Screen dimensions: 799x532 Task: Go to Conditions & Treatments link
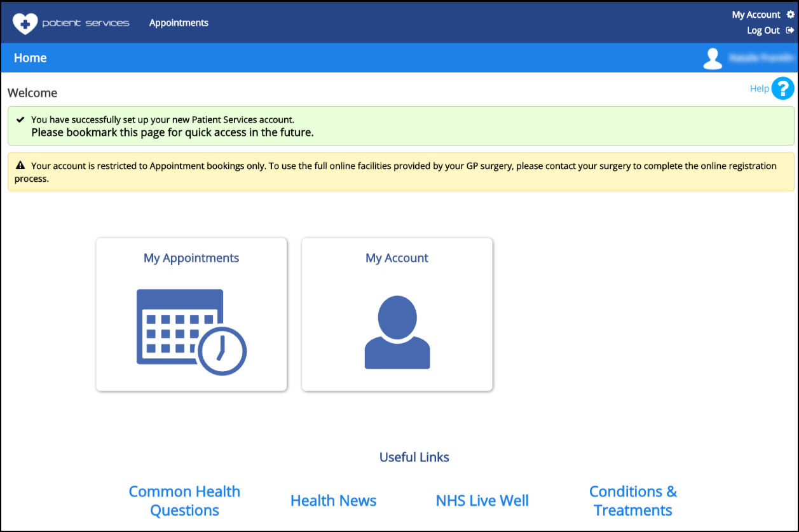(633, 501)
